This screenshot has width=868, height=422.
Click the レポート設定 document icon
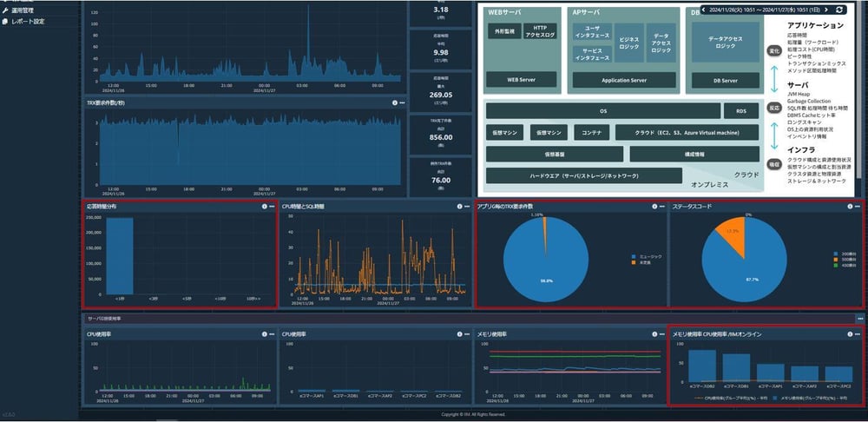(5, 22)
